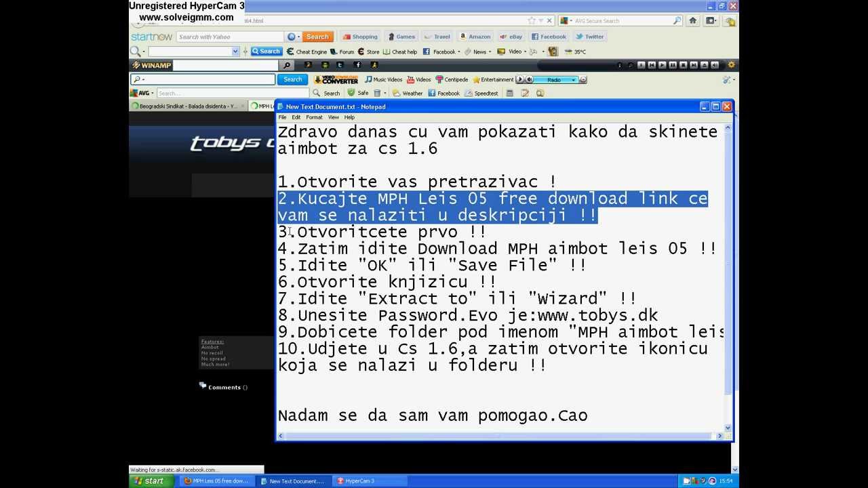Focus the Search with Yahoo field
This screenshot has width=868, height=488.
click(x=230, y=37)
